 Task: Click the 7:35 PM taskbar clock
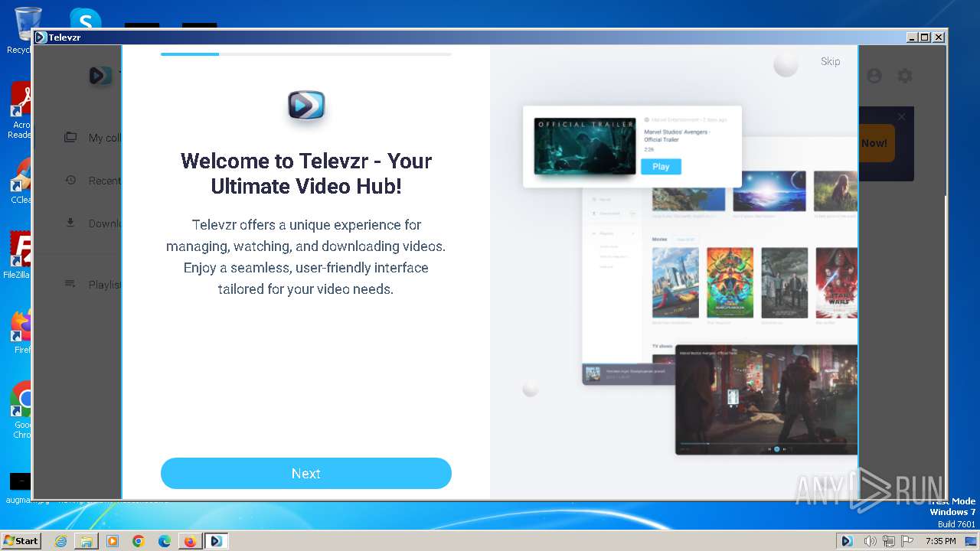(x=940, y=541)
